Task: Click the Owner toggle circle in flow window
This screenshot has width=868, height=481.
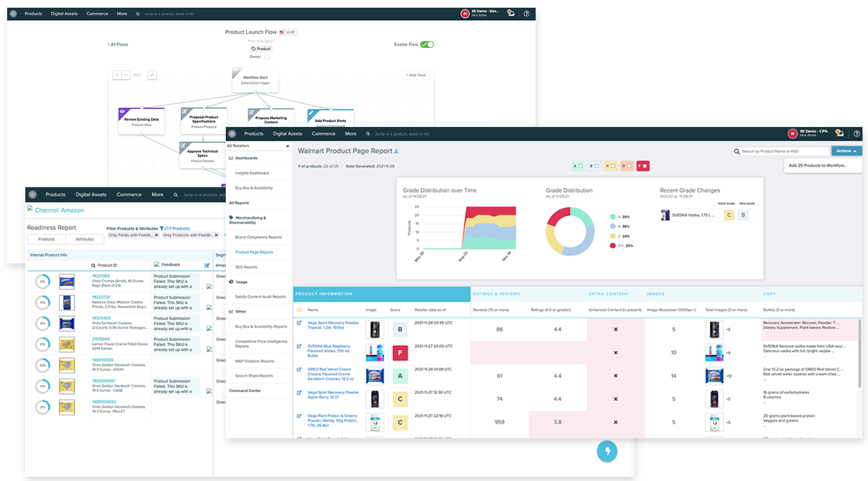Action: (267, 57)
